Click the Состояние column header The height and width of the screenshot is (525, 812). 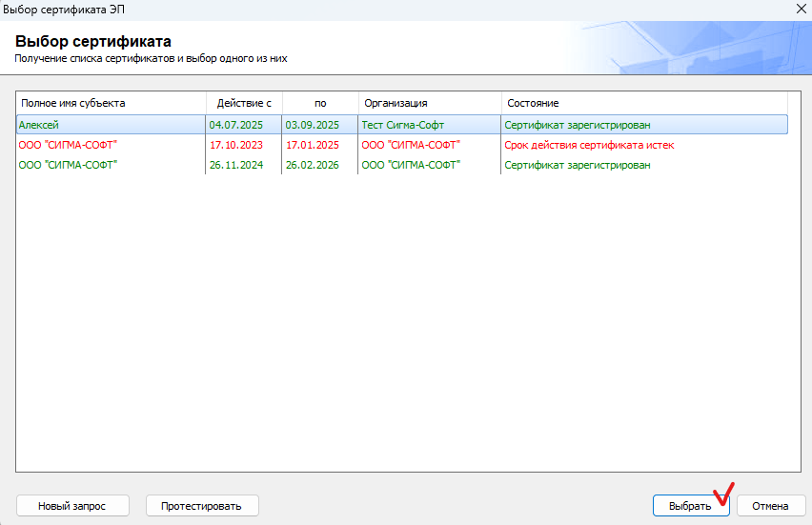644,103
